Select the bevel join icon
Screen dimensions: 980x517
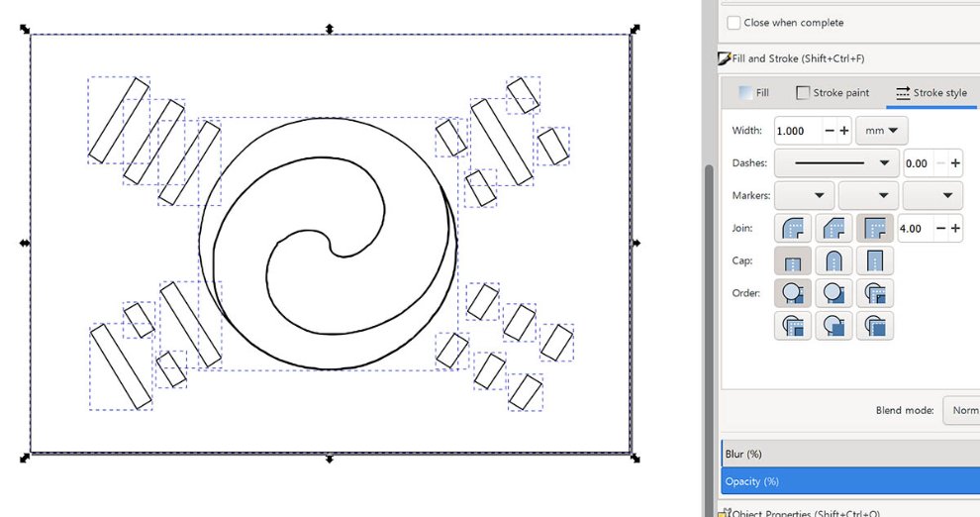pos(833,228)
